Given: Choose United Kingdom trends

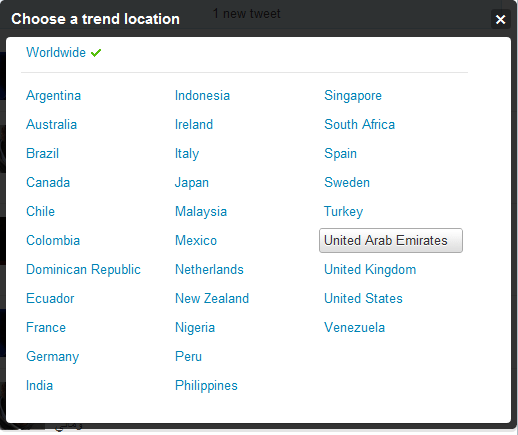Looking at the screenshot, I should pos(370,269).
